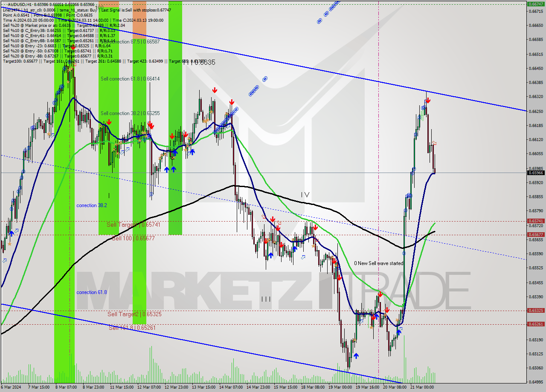
Task: Select the 'Sell Target2 | 0.65325' label
Action: click(134, 314)
